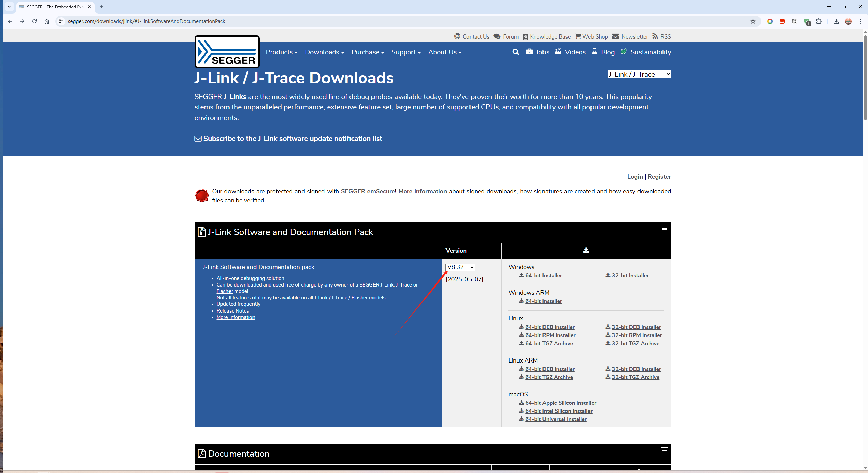Open the Support menu
The width and height of the screenshot is (868, 473).
(406, 52)
